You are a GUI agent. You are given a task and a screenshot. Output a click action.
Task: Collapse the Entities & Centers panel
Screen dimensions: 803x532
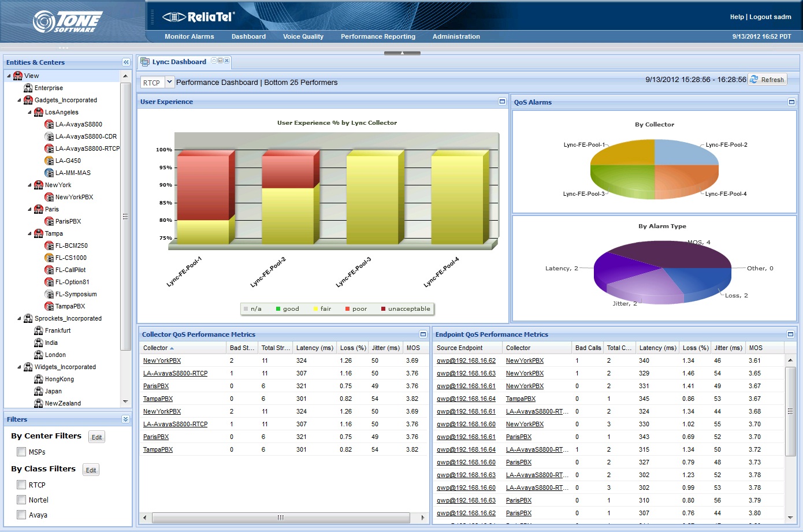click(126, 62)
